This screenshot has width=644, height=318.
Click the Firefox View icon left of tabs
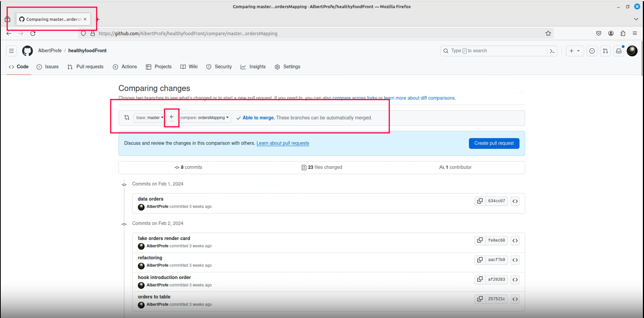[x=8, y=19]
